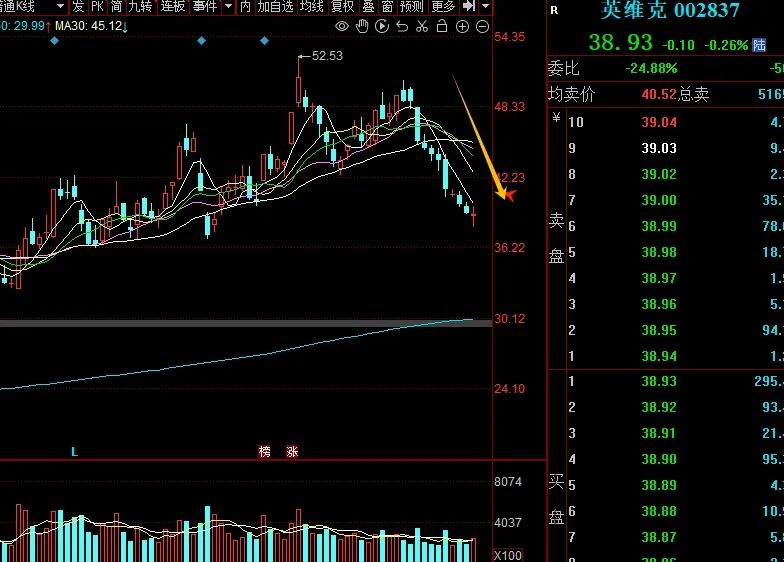784x562 pixels.
Task: Select sell level 2 price 38.95
Action: point(659,330)
